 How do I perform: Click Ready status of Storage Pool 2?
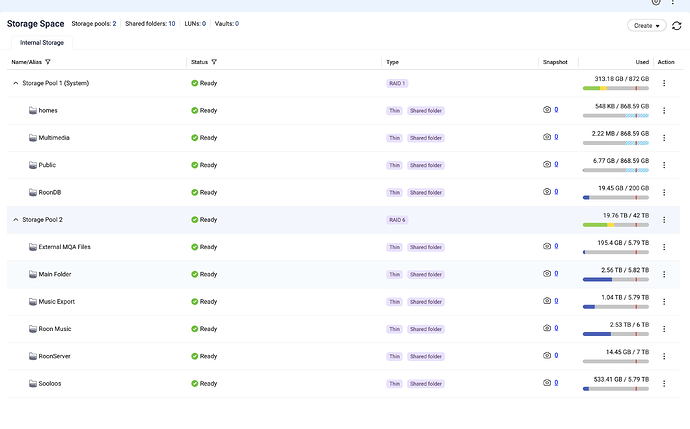tap(204, 220)
